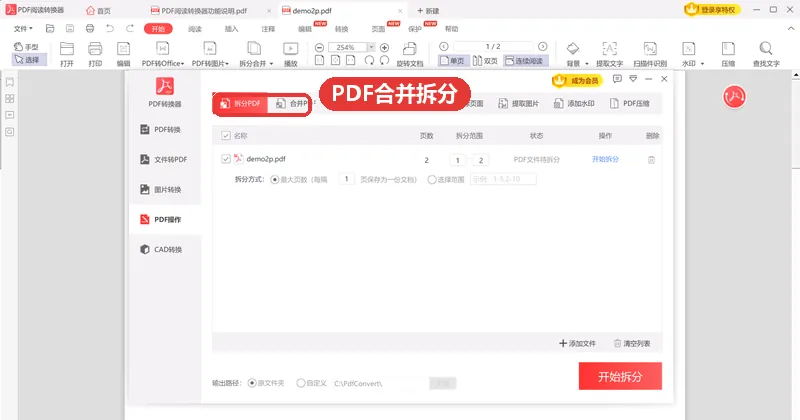
Task: Toggle Continuous Reading (连续阅读) mode
Action: coord(525,61)
